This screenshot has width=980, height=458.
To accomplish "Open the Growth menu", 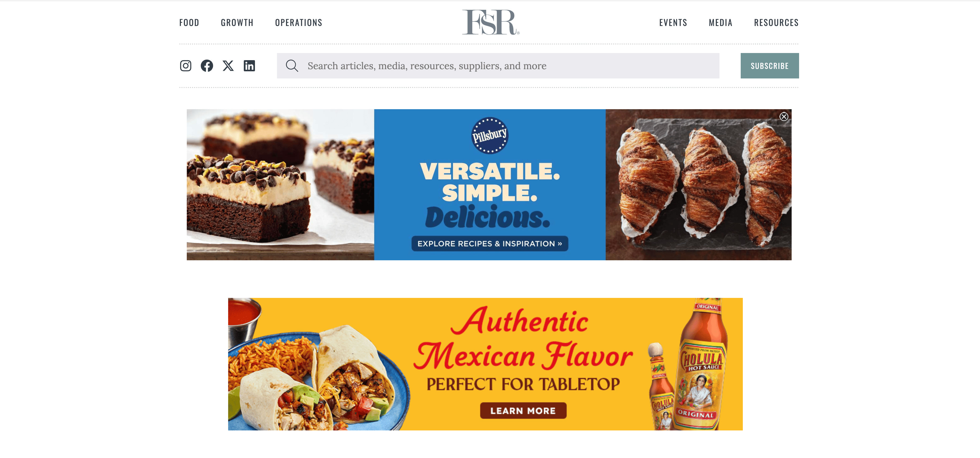I will (237, 23).
